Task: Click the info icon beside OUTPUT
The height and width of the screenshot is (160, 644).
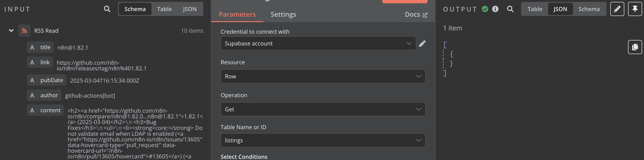Action: point(495,9)
